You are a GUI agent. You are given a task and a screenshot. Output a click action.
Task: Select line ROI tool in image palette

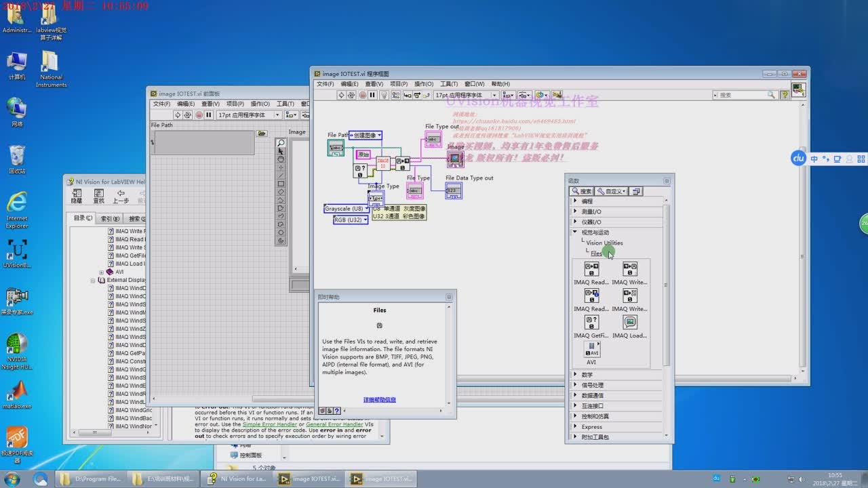[281, 176]
